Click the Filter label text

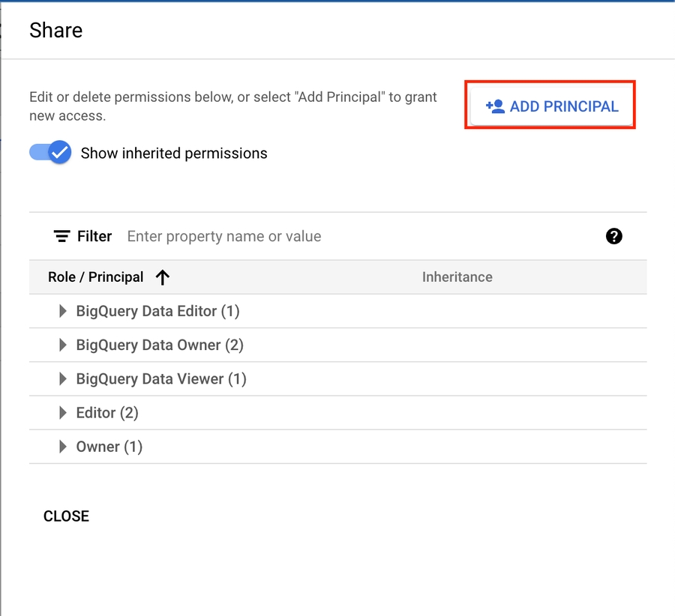(x=94, y=236)
